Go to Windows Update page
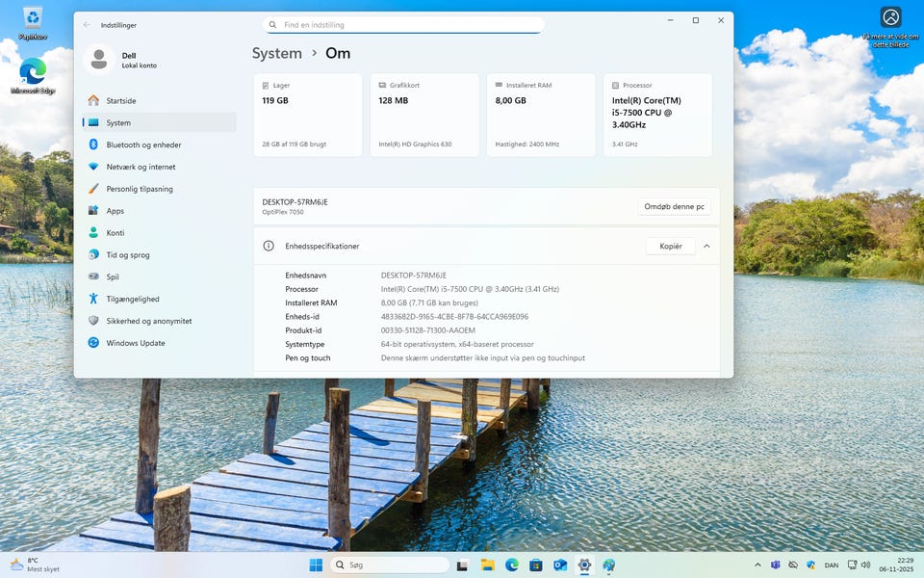Image resolution: width=924 pixels, height=578 pixels. [x=135, y=343]
